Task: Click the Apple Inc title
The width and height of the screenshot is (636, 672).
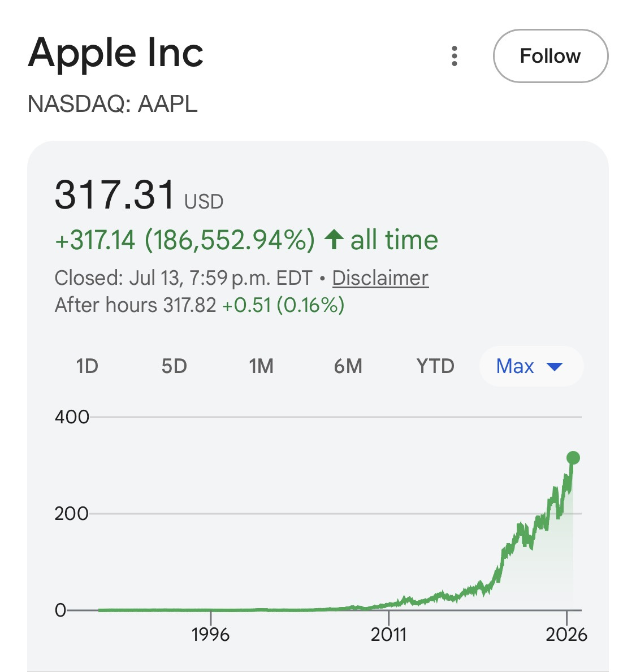Action: (115, 53)
